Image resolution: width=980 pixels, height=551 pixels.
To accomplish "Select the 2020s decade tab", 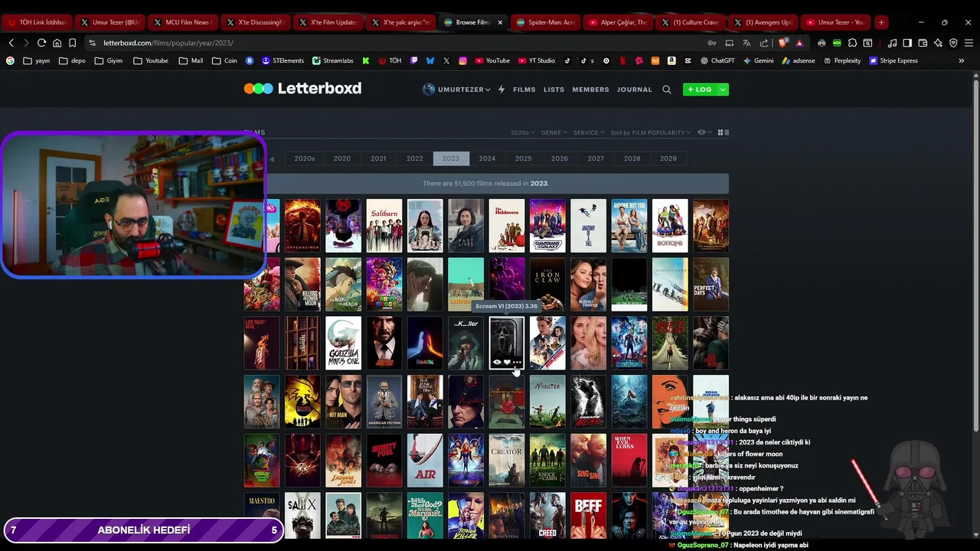I will (x=305, y=158).
